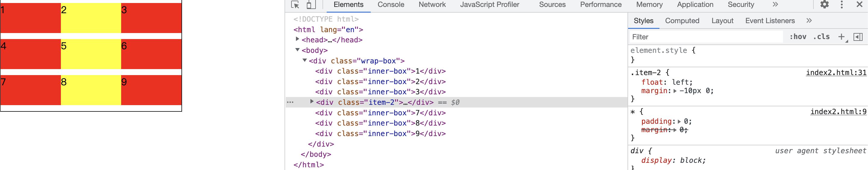Viewport: 868px width, 170px height.
Task: Toggle the .cls class editor button
Action: [x=821, y=37]
